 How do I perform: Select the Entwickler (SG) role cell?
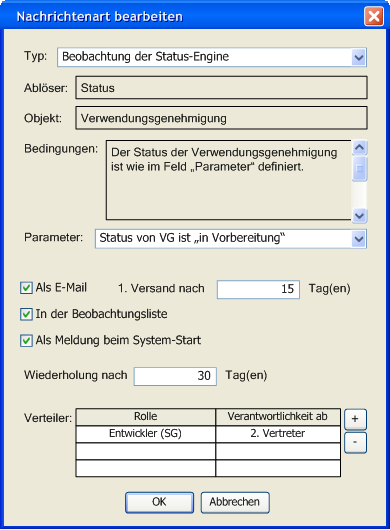(x=146, y=434)
